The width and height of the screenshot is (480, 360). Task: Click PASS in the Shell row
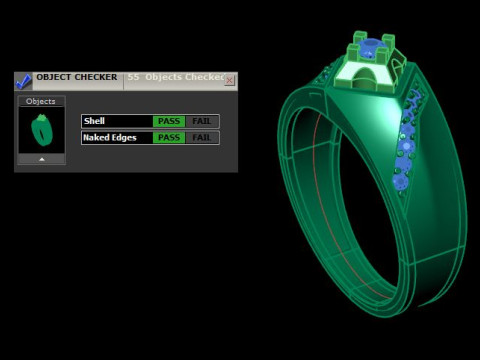coord(169,121)
